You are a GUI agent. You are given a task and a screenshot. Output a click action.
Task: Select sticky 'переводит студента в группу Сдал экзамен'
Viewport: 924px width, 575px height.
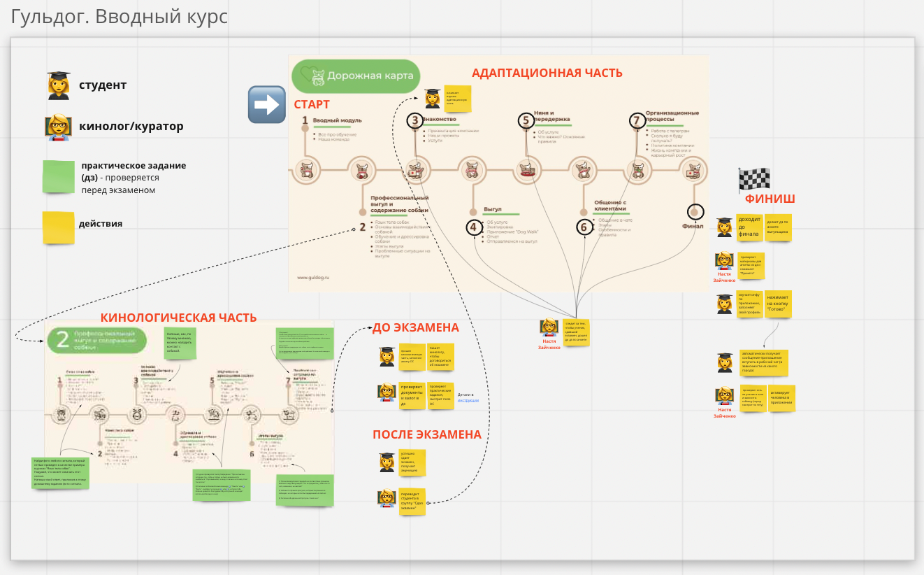[412, 503]
